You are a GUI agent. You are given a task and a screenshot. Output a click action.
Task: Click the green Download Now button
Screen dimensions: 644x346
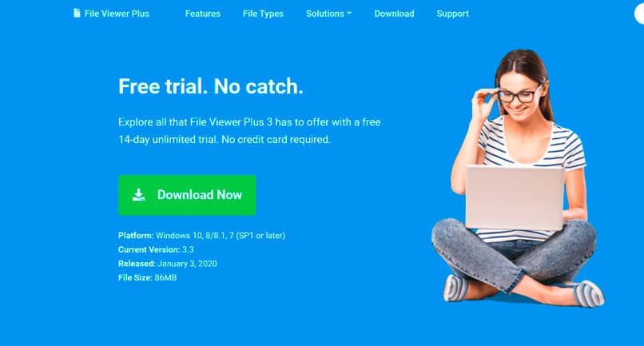(187, 195)
